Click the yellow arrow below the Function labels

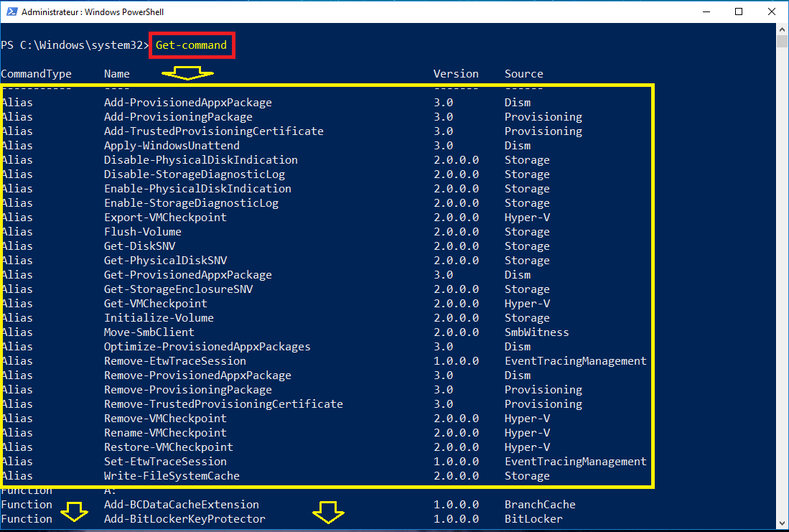[74, 513]
